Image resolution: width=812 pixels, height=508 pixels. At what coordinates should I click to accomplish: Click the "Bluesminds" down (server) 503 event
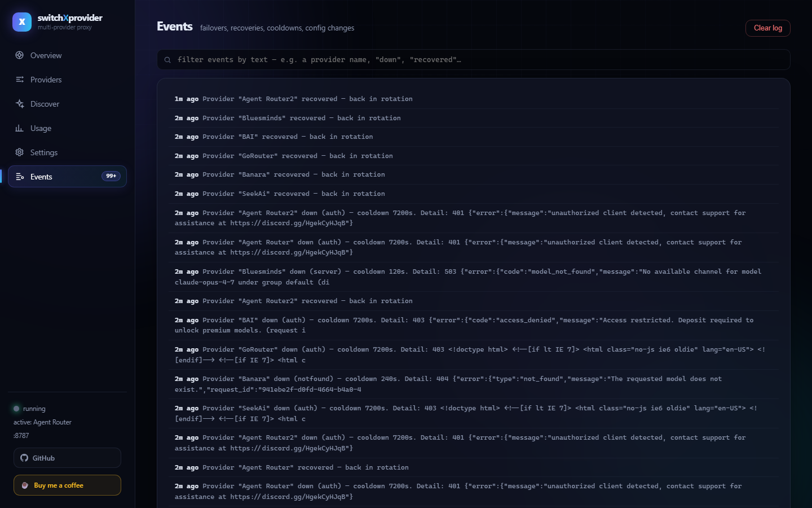pyautogui.click(x=474, y=277)
